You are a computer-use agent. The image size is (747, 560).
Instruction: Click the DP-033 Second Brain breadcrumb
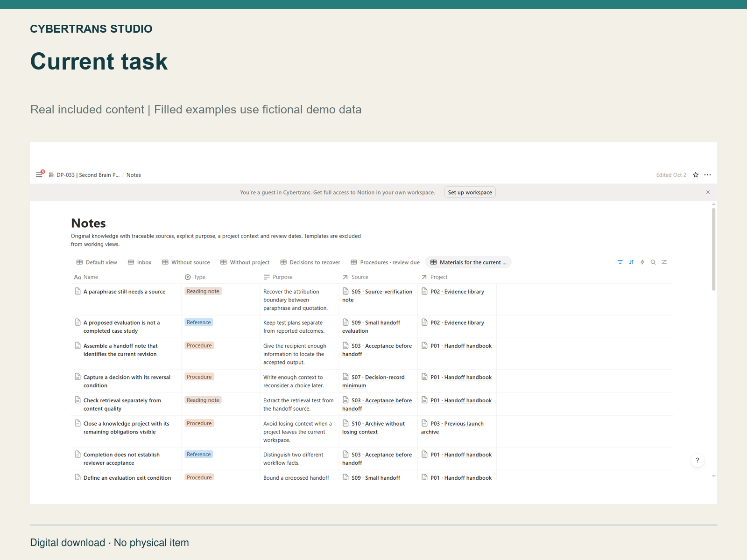85,175
